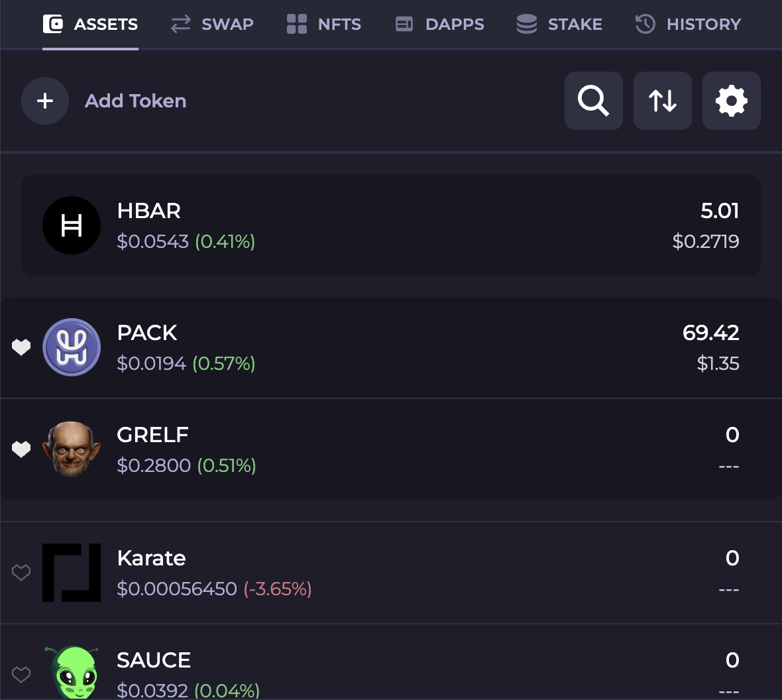The image size is (782, 700).
Task: Open the NFTs tab
Action: [324, 25]
